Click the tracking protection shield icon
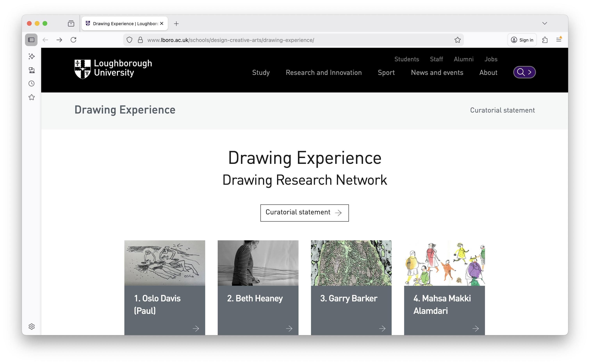590x364 pixels. pyautogui.click(x=129, y=40)
